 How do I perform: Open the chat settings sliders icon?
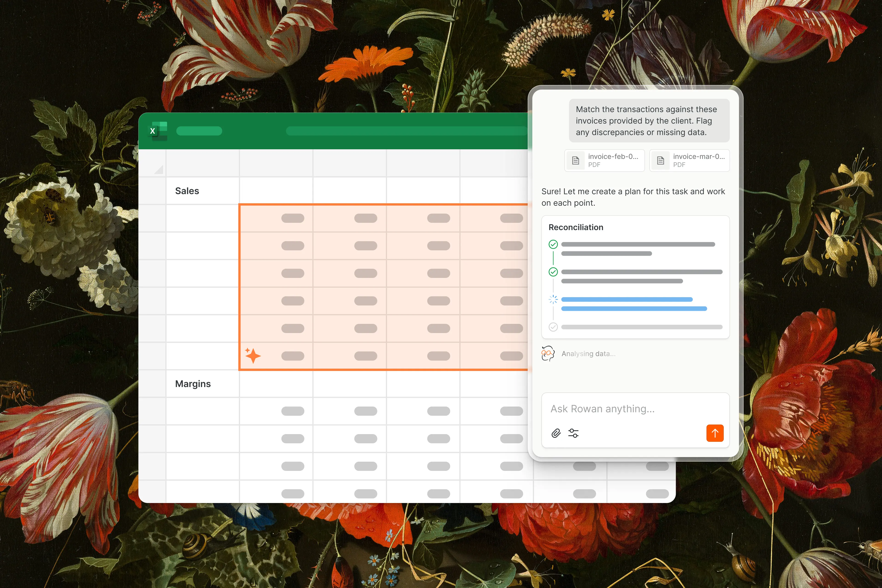[x=573, y=433]
